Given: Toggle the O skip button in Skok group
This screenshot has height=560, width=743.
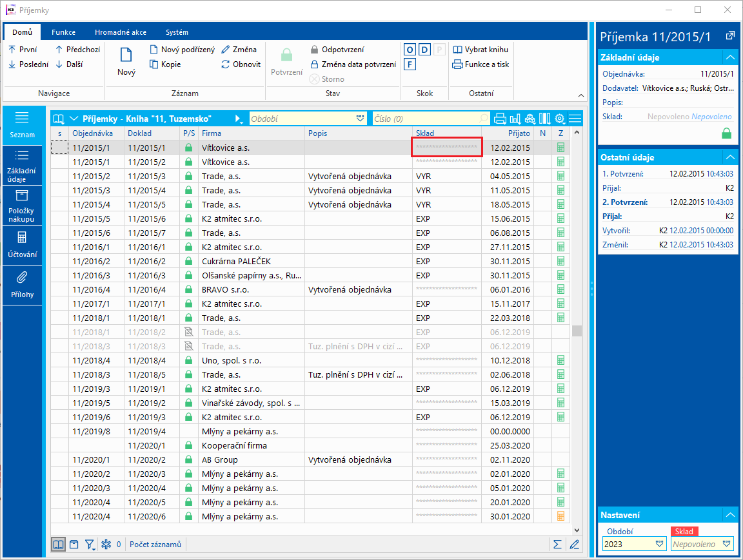Looking at the screenshot, I should click(410, 50).
